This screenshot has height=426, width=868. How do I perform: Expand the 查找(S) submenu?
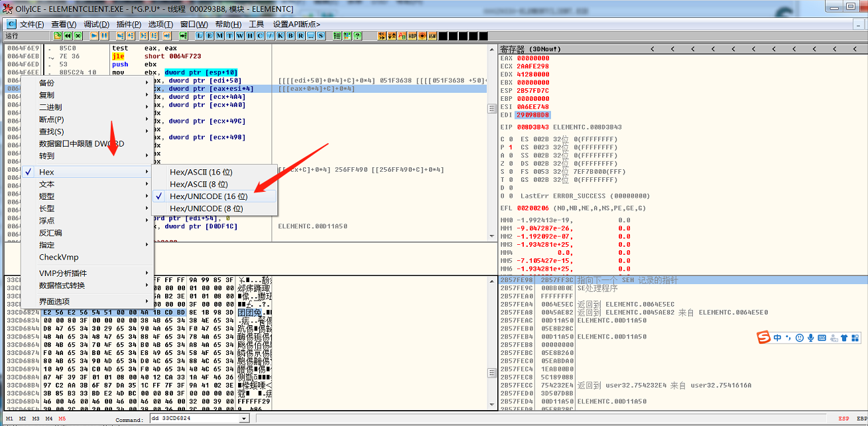pos(86,131)
